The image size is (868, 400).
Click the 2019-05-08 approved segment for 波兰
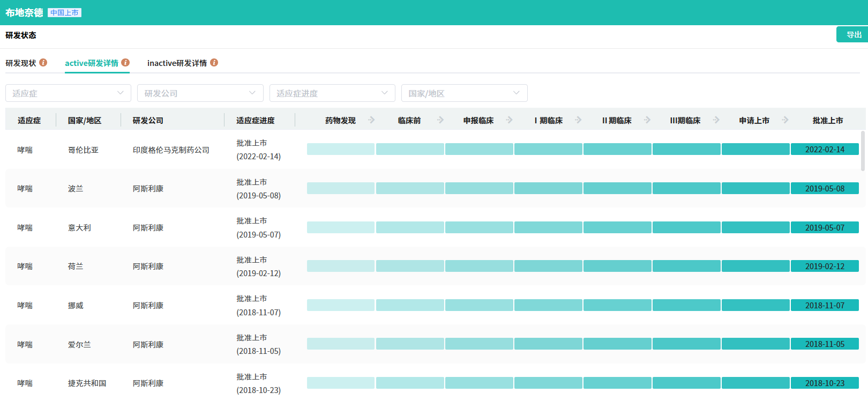tap(825, 189)
